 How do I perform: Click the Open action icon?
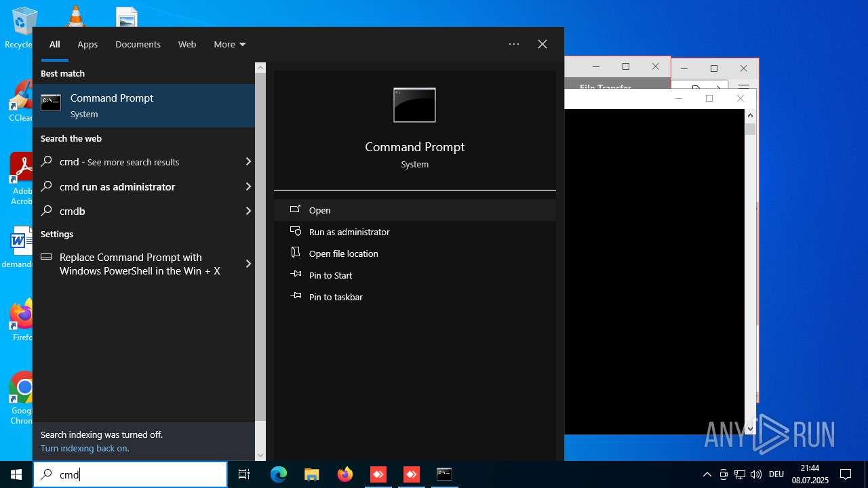[295, 209]
